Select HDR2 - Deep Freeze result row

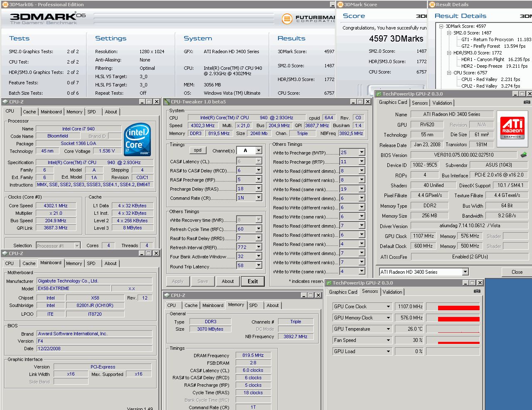click(494, 66)
